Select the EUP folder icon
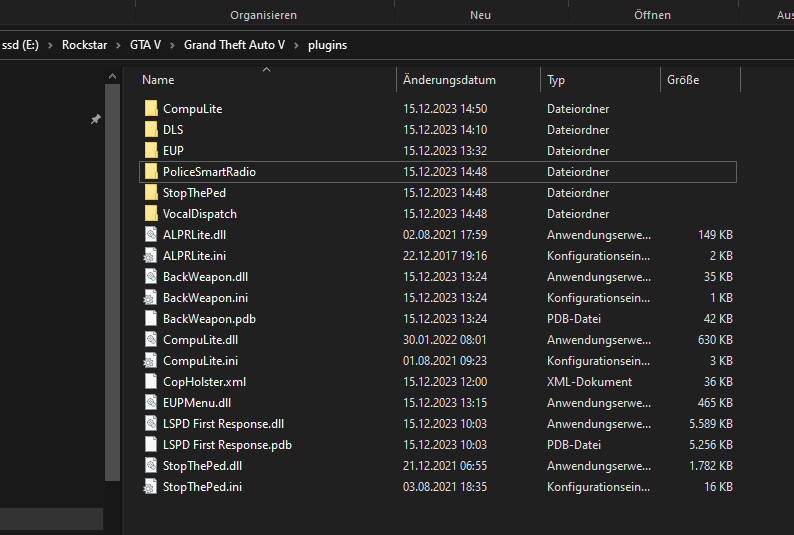Screen dimensions: 794x535 click(x=151, y=150)
